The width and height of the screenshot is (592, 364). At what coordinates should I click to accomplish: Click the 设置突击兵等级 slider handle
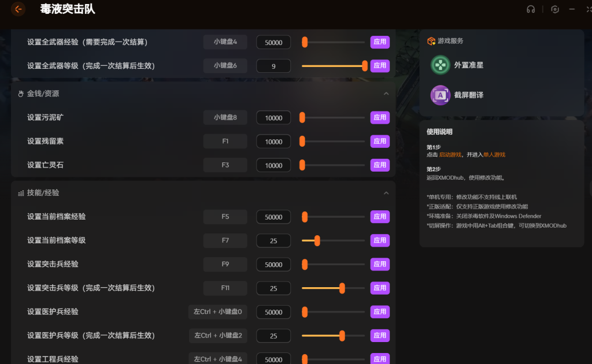(x=342, y=288)
